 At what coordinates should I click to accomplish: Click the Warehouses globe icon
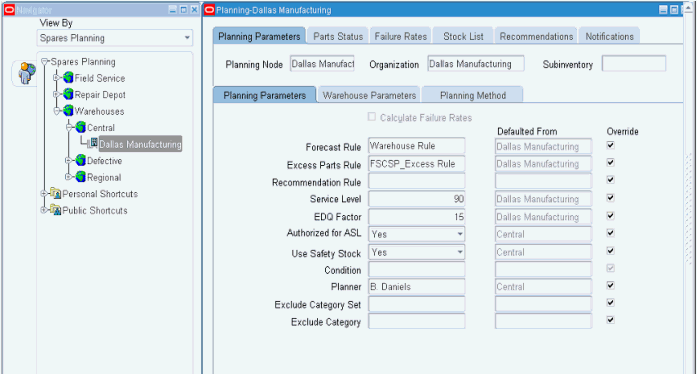(x=68, y=111)
